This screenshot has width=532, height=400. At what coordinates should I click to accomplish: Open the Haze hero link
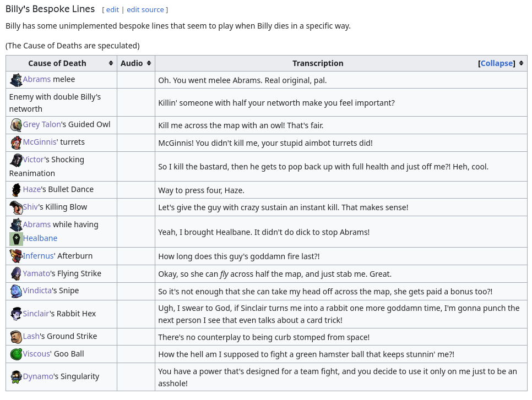click(x=32, y=189)
